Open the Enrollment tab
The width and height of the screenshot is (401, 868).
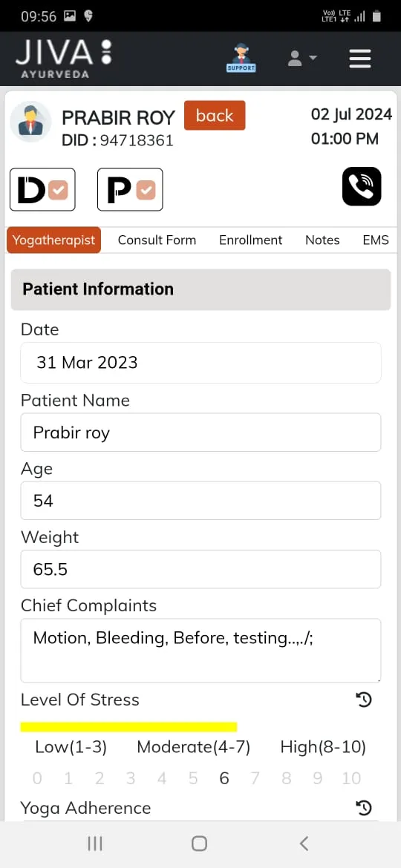[250, 240]
